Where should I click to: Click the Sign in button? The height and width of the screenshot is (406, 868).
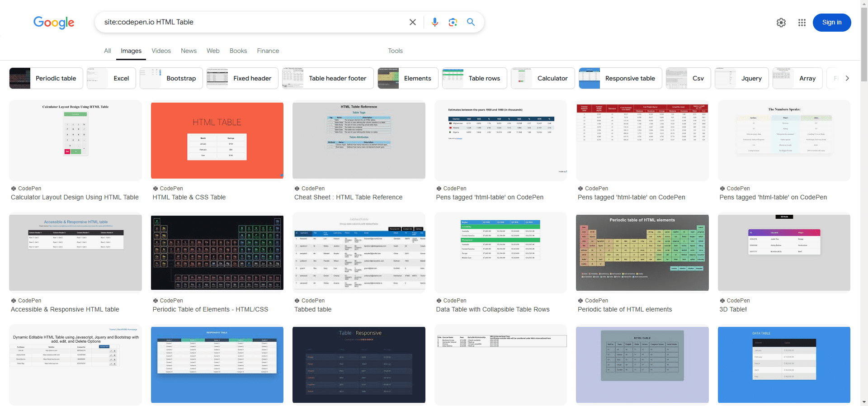832,23
